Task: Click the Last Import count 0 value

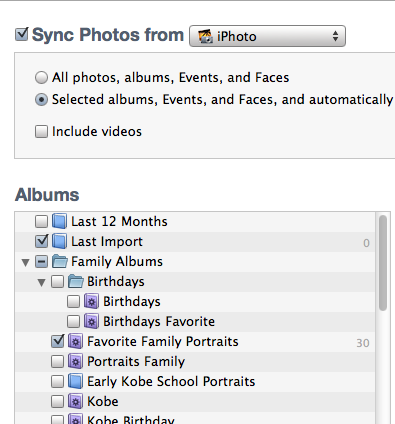Action: point(366,243)
